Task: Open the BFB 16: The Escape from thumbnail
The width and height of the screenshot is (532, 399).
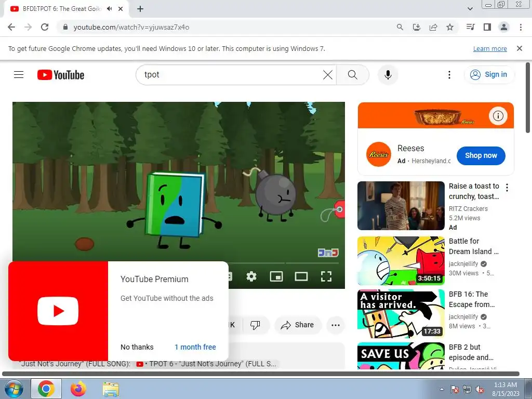Action: click(x=401, y=313)
